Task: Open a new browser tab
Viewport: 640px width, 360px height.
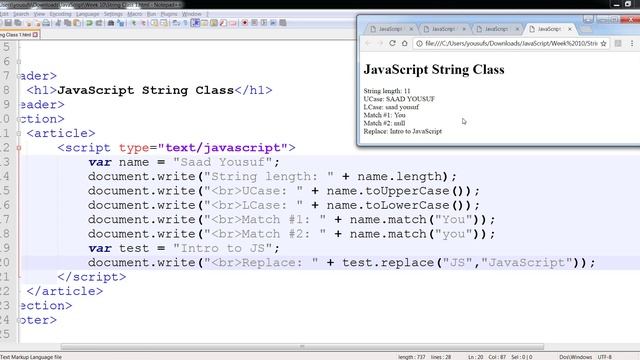Action: click(x=586, y=29)
